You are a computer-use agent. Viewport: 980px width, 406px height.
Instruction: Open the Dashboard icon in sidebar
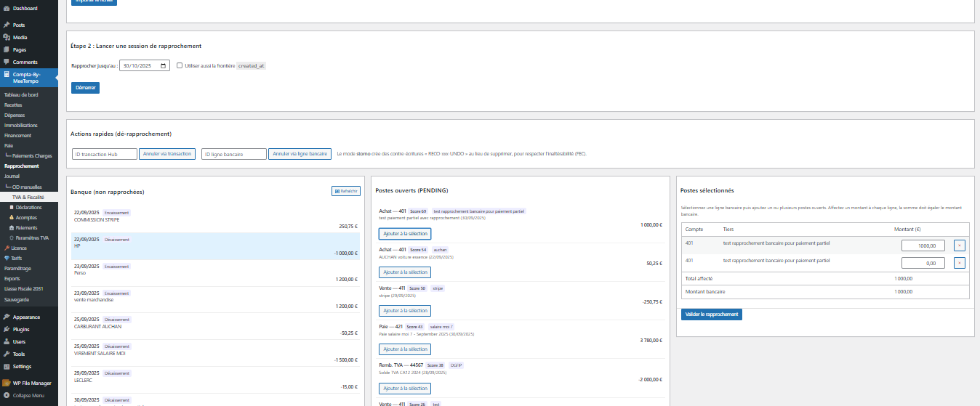click(x=7, y=8)
